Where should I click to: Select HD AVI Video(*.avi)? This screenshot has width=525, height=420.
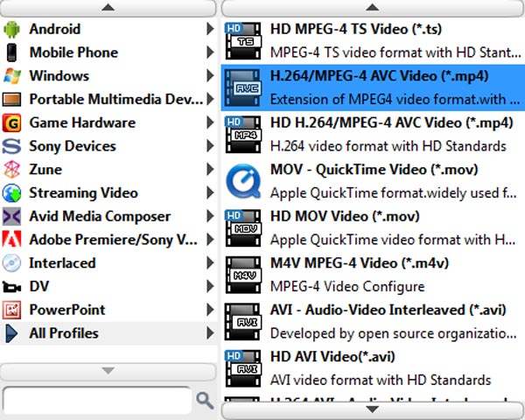[x=373, y=368]
